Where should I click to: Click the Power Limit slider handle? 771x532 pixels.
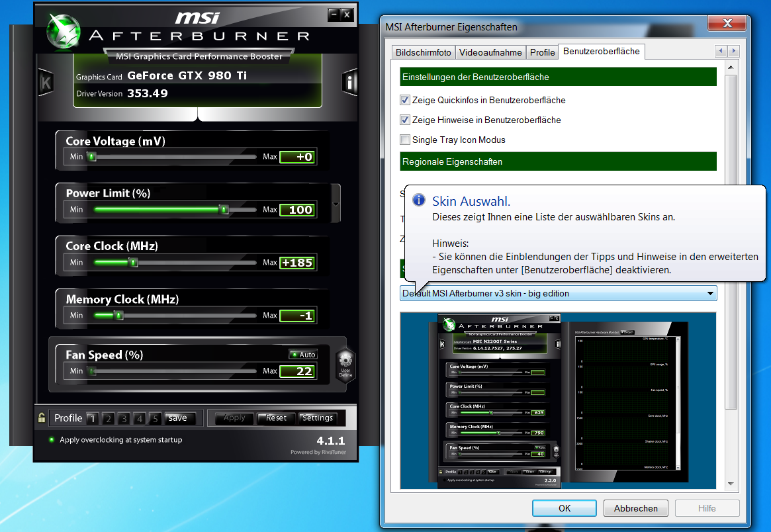coord(224,210)
